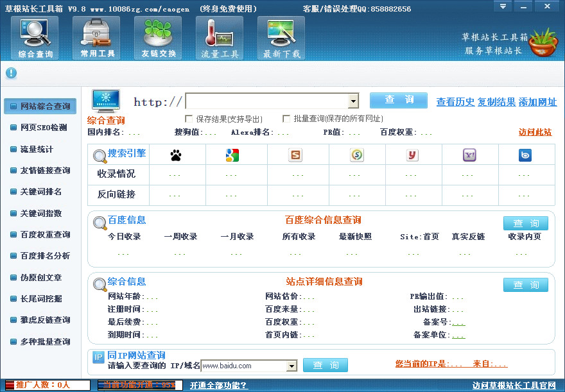Click the magnifier icon beside 综合信息
Image resolution: width=565 pixels, height=392 pixels.
[100, 285]
